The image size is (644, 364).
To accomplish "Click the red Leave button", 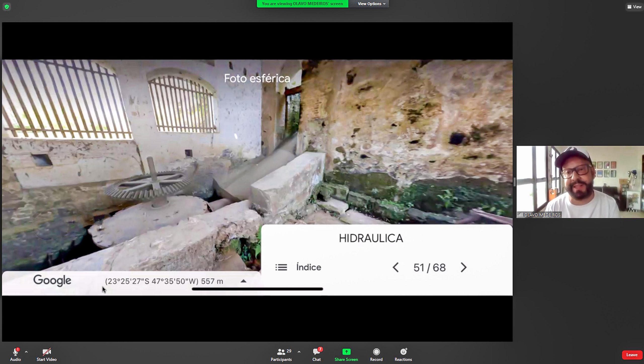I will [632, 355].
